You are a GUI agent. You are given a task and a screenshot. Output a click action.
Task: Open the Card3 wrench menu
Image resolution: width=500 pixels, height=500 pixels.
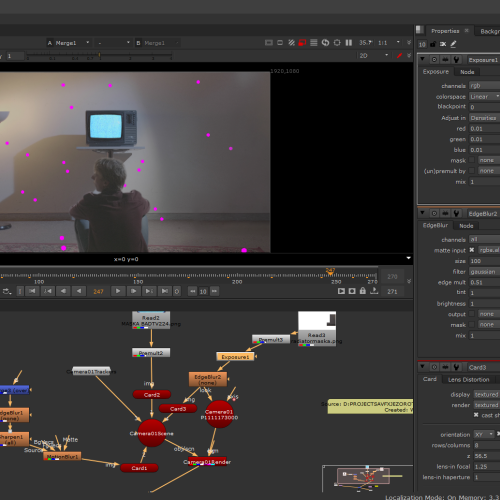[456, 367]
